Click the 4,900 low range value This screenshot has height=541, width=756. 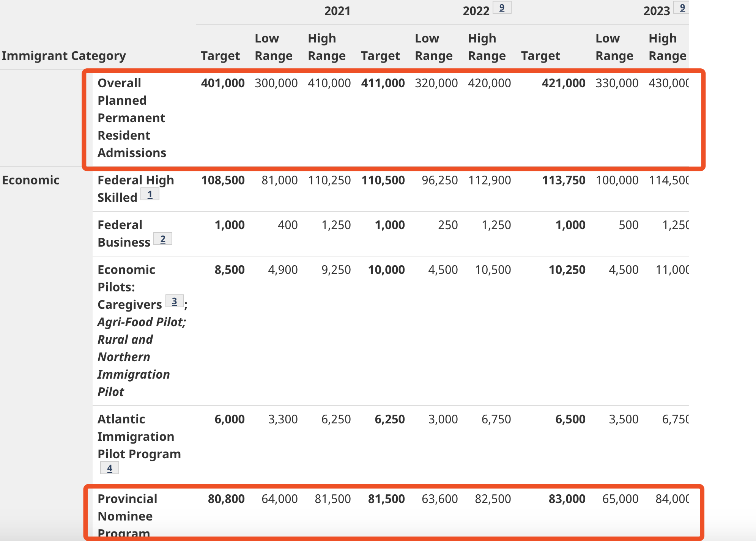pyautogui.click(x=283, y=270)
